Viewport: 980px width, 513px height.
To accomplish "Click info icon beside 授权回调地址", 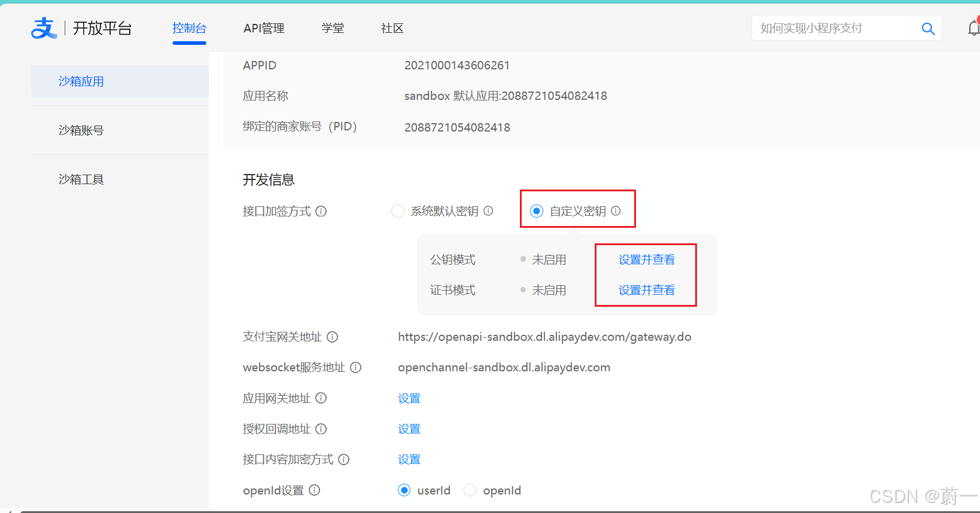I will [321, 429].
